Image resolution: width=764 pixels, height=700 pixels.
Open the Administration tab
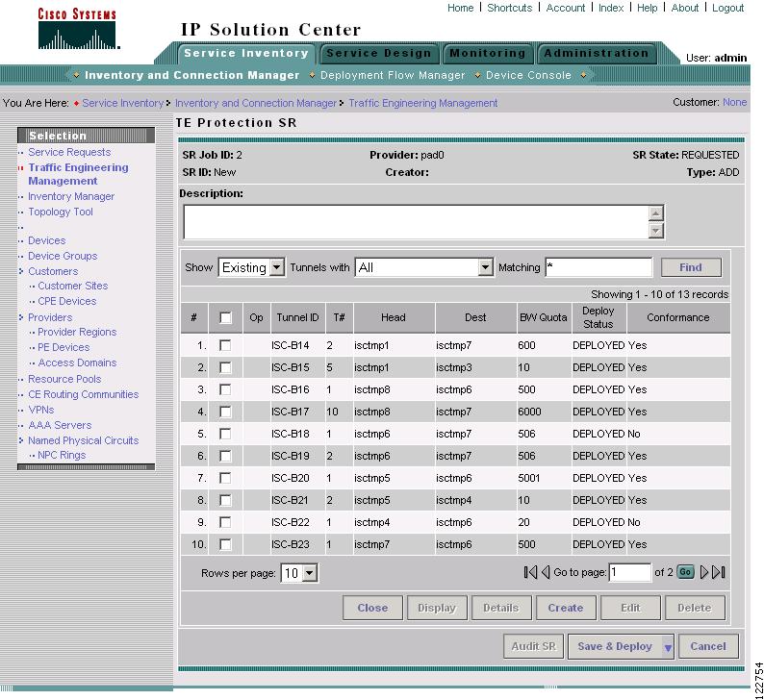[x=597, y=53]
